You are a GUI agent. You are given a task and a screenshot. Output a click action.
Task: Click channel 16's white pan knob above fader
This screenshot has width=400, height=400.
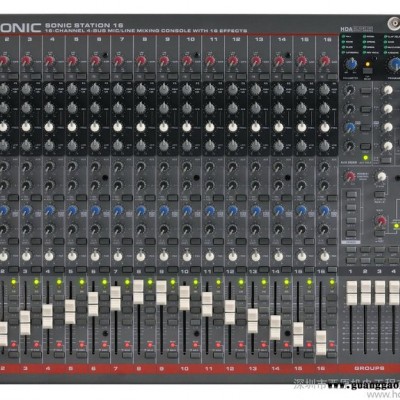[324, 256]
